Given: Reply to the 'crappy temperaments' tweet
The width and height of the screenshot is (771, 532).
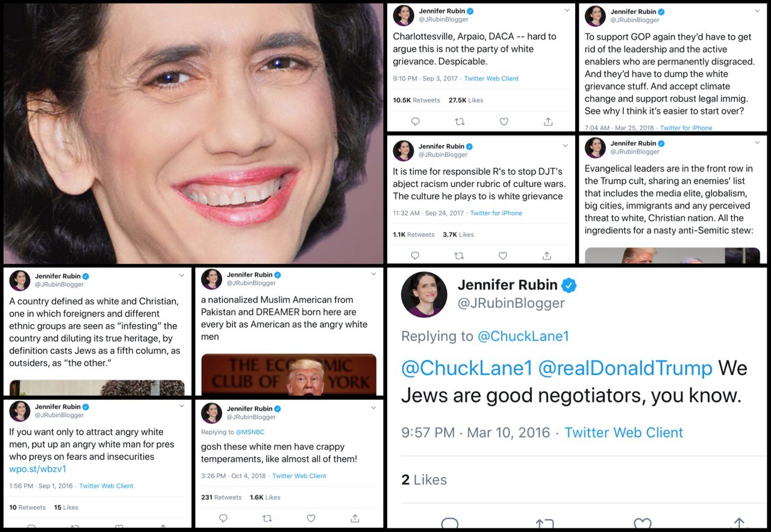Looking at the screenshot, I should click(223, 518).
